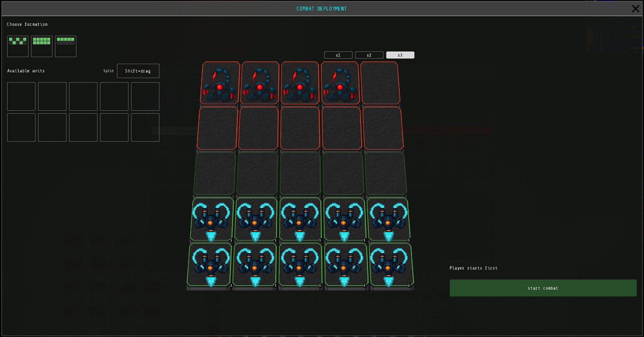The image size is (644, 337).
Task: Select the scattered formation icon
Action: [17, 46]
